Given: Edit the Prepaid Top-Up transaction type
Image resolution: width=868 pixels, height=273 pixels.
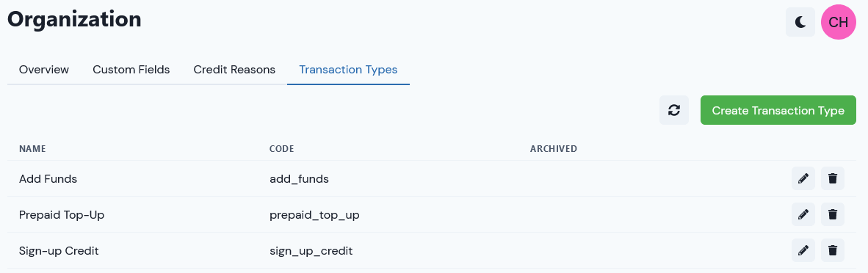Looking at the screenshot, I should (803, 214).
